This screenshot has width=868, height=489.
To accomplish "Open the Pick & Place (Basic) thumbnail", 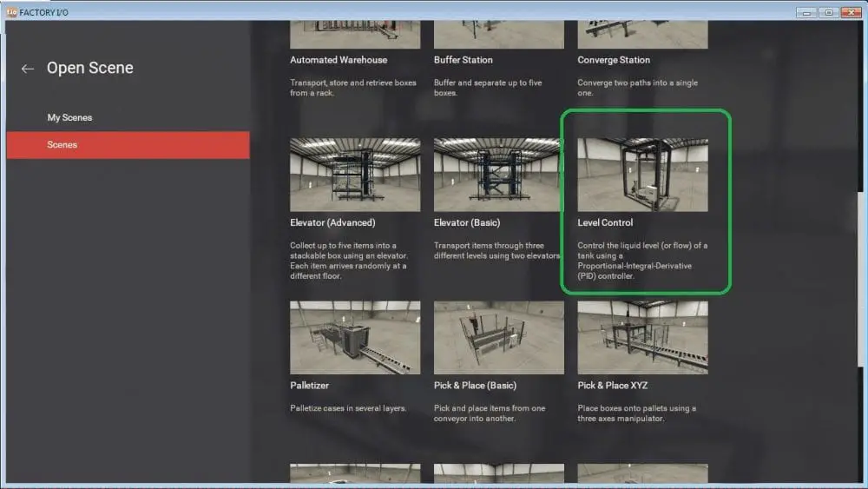I will point(499,337).
